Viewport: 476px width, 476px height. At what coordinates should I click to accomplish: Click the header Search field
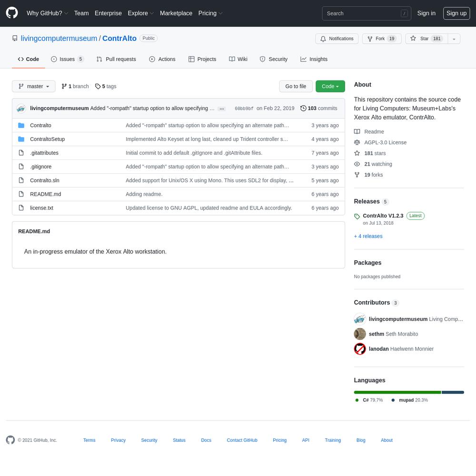pos(367,13)
